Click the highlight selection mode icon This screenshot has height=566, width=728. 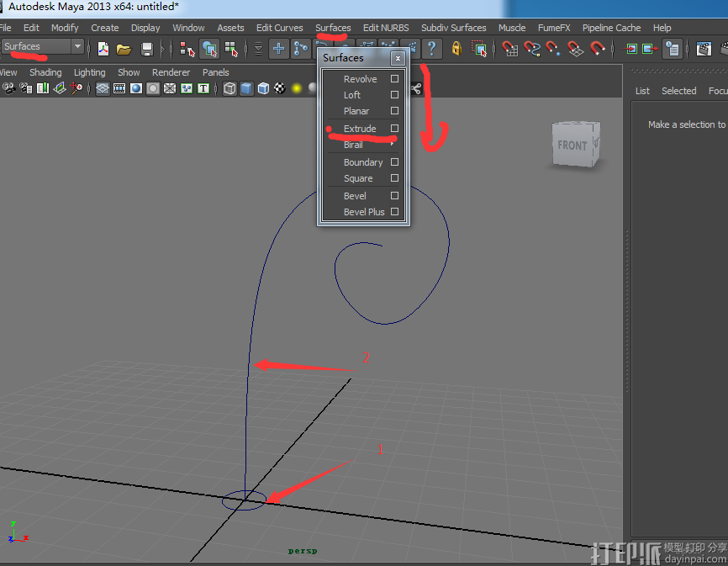[478, 48]
